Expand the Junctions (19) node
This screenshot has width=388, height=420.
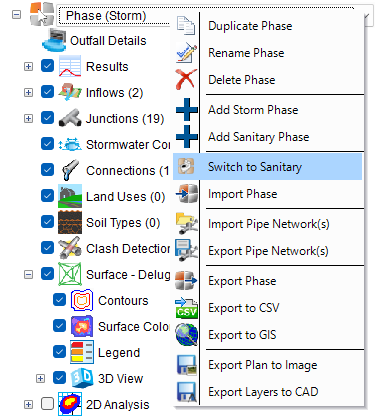(28, 118)
